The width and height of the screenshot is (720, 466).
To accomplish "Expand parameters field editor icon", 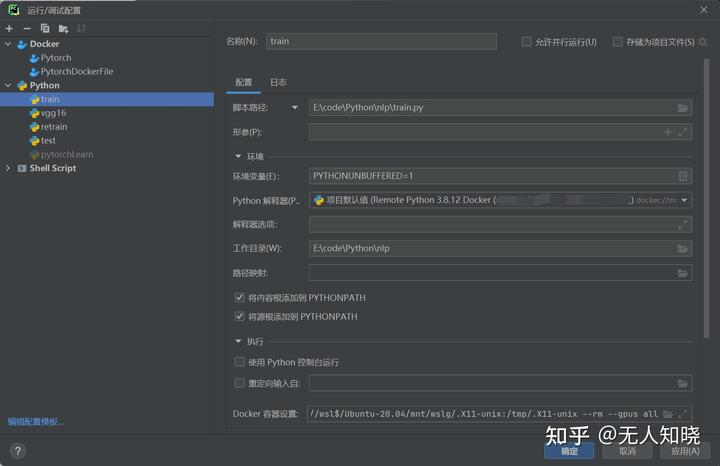I will [x=683, y=132].
